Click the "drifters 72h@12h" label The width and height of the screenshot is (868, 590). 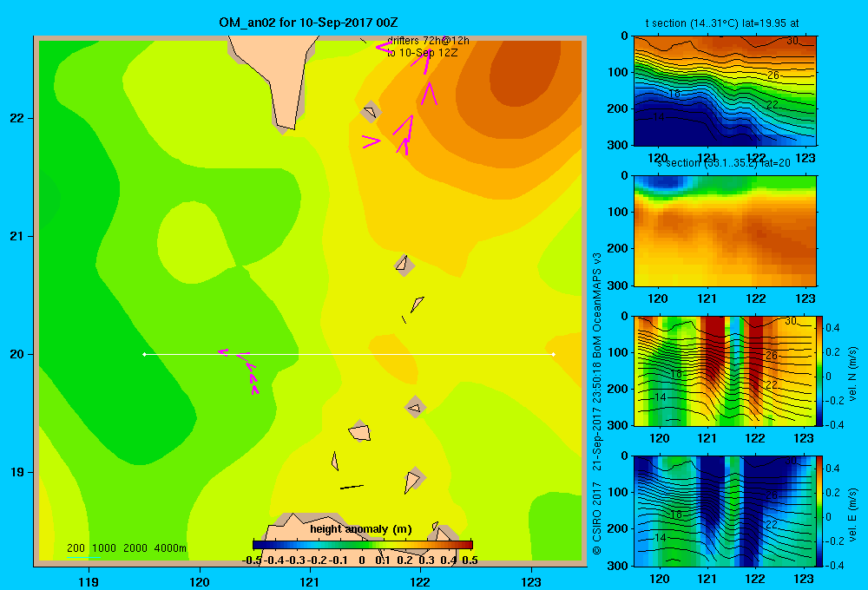point(428,41)
